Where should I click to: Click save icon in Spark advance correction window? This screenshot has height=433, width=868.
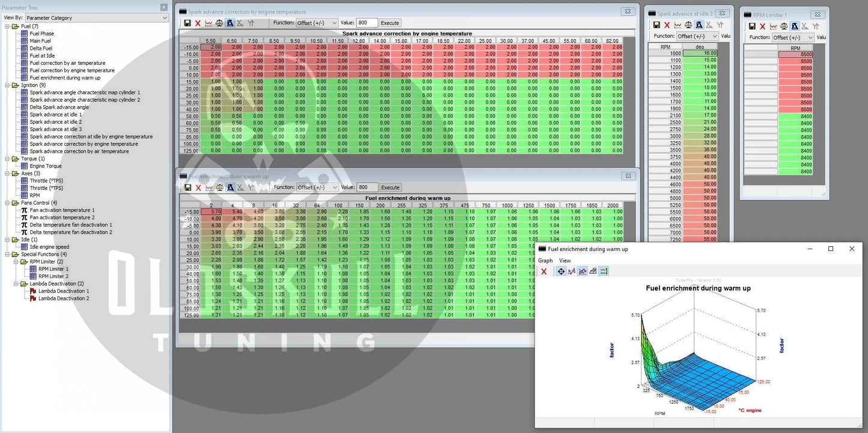(187, 23)
